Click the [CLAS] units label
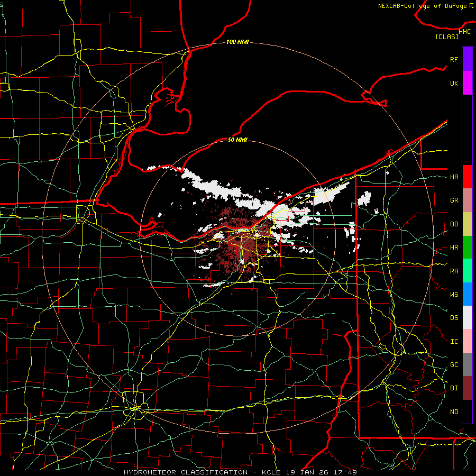 click(447, 37)
